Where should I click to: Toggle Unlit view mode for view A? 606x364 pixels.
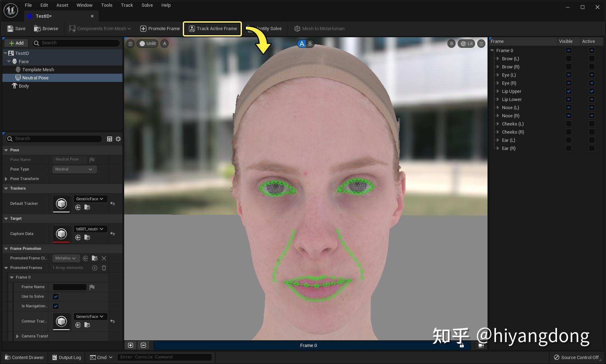[x=148, y=44]
